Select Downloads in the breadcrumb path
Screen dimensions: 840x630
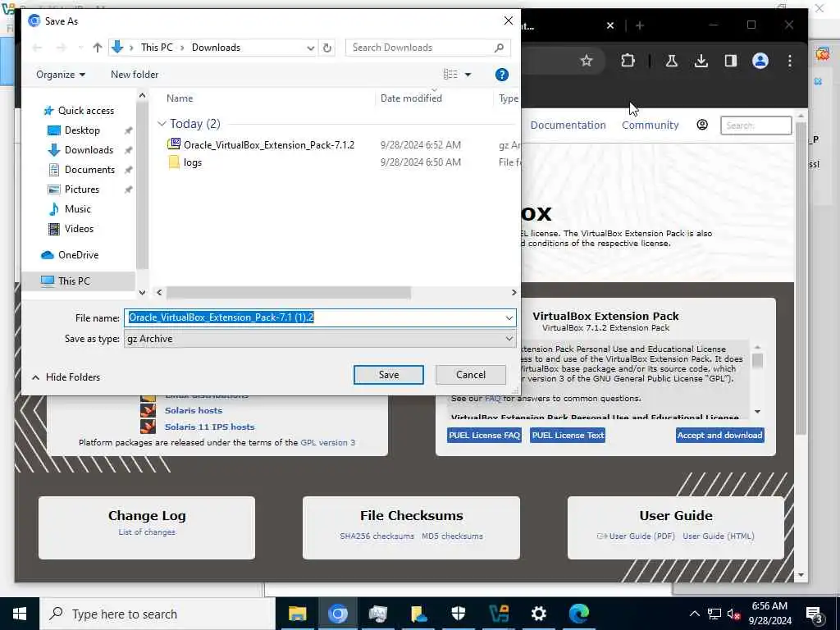pyautogui.click(x=216, y=48)
